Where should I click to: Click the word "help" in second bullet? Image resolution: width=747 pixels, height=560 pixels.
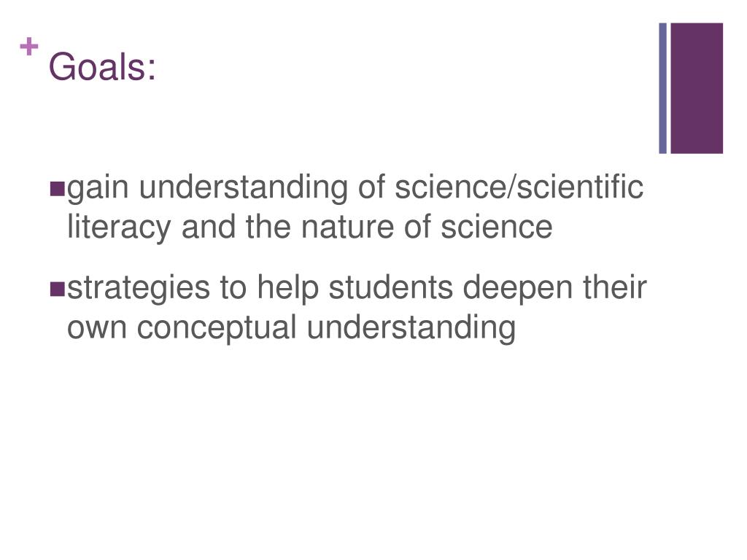287,289
